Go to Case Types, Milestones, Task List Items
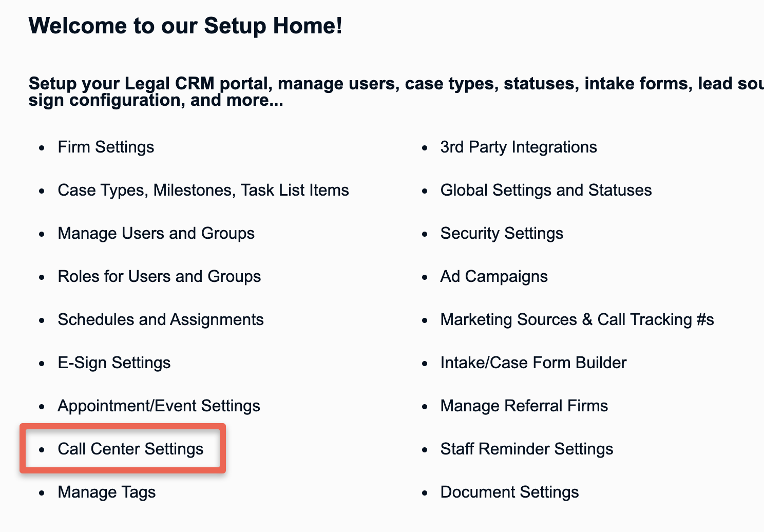The height and width of the screenshot is (532, 764). [203, 191]
